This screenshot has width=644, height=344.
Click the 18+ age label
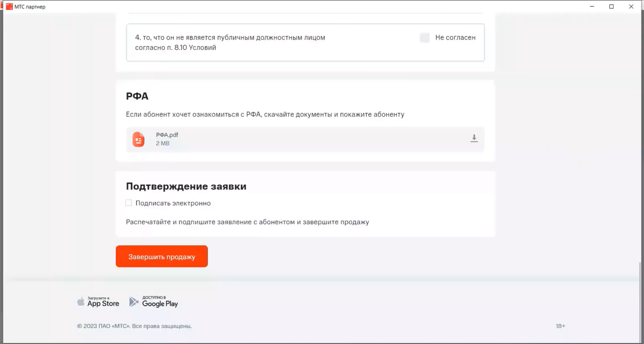pos(560,326)
